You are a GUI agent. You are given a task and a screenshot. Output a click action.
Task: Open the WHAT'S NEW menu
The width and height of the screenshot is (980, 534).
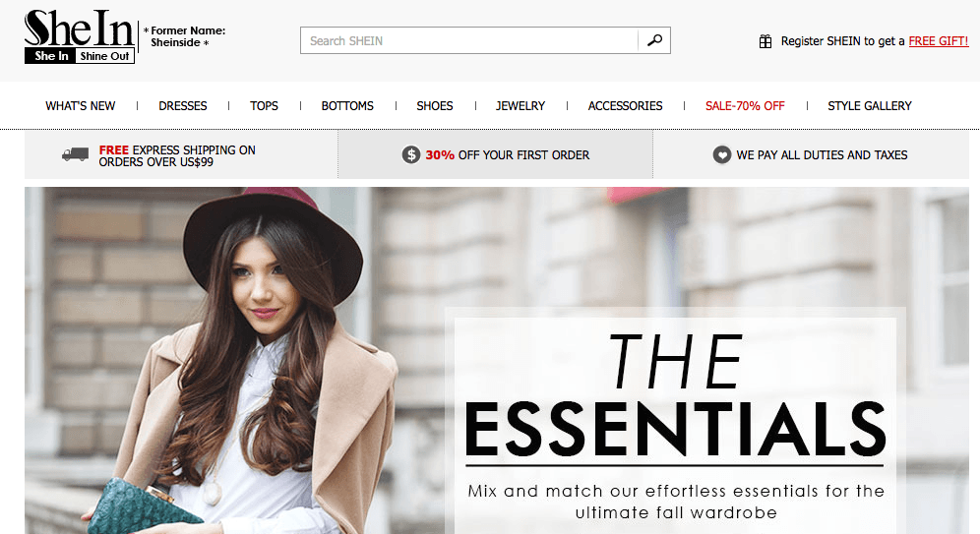coord(80,106)
